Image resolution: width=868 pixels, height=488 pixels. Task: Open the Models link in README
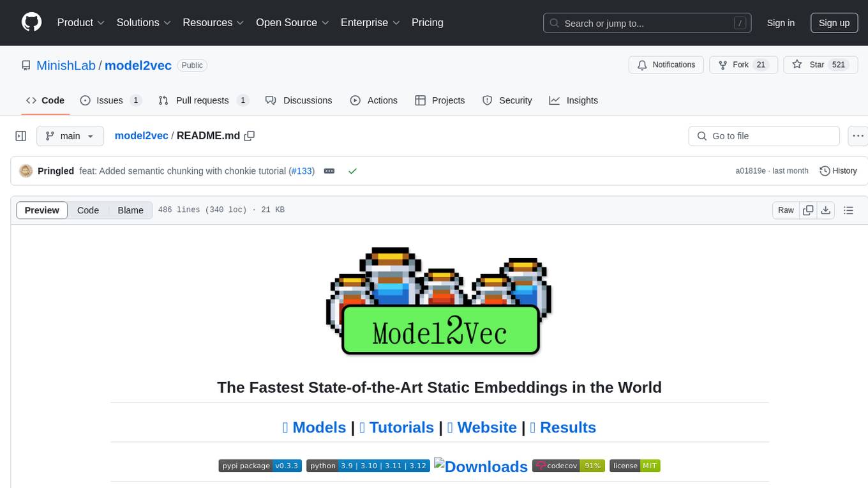pos(314,427)
